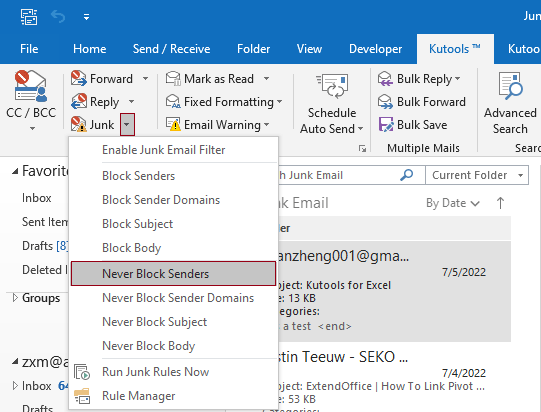
Task: Open the Advanced Search tool
Action: tap(510, 103)
